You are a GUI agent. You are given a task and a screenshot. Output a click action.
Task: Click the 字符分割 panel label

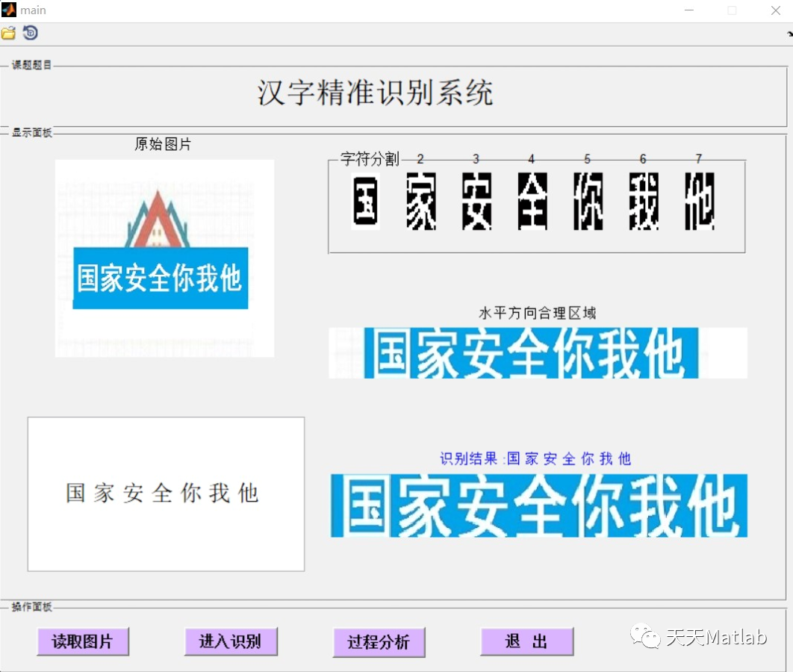point(369,159)
